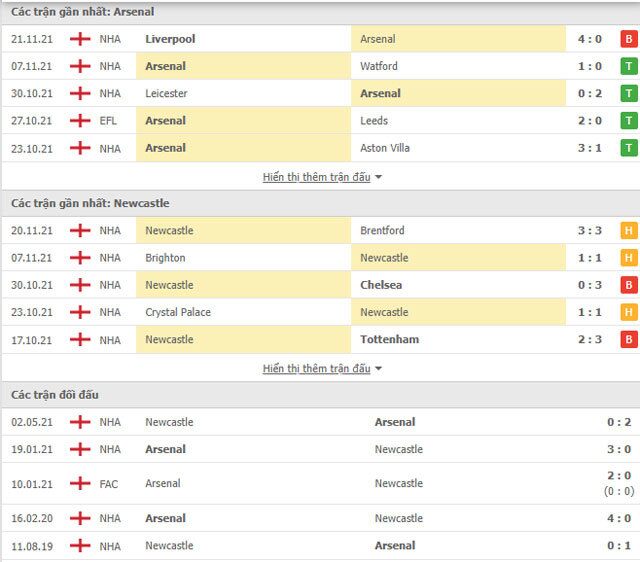Viewport: 640px width, 562px height.
Task: Open Liverpool team link in first row
Action: 170,39
